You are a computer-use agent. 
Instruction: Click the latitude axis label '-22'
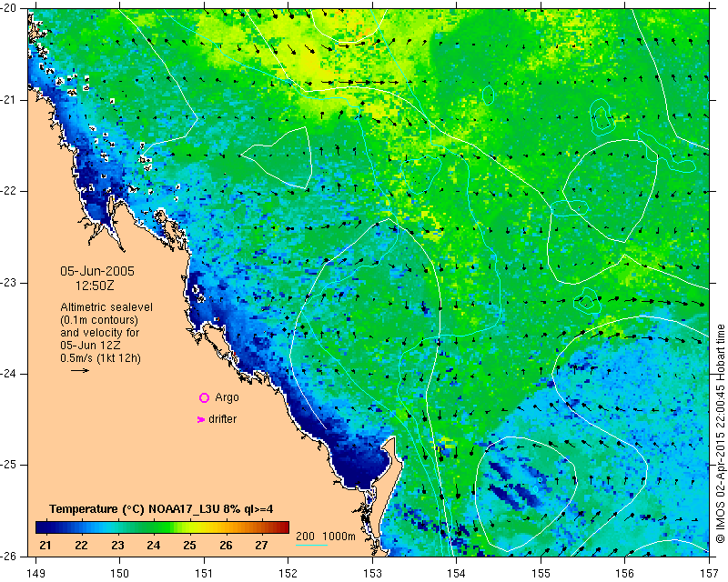pyautogui.click(x=9, y=191)
